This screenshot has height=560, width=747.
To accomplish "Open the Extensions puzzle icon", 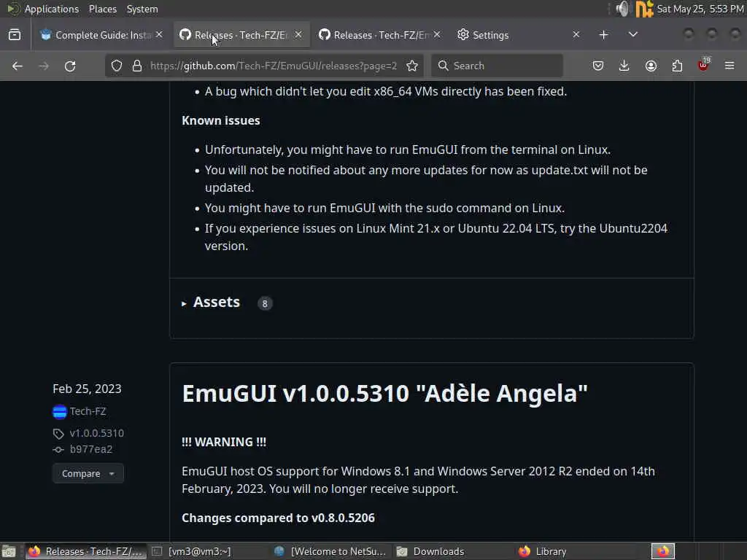I will pos(677,66).
